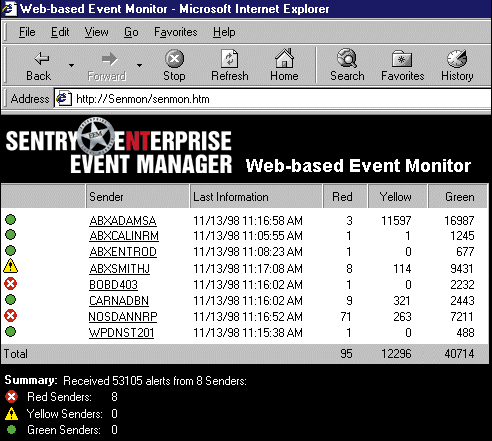Open the ABXSMITHJ sender link
This screenshot has width=492, height=441.
coord(120,269)
